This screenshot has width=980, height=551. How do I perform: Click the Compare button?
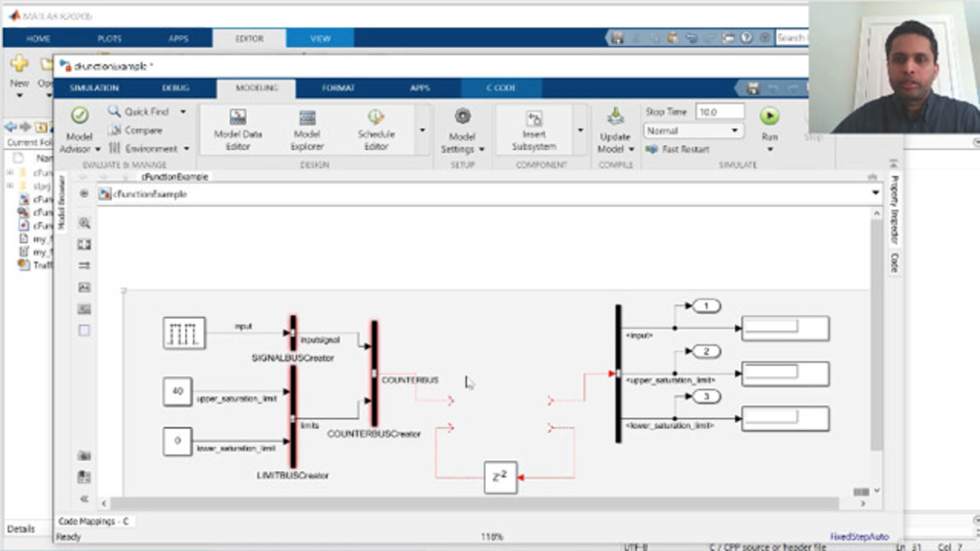(x=136, y=130)
